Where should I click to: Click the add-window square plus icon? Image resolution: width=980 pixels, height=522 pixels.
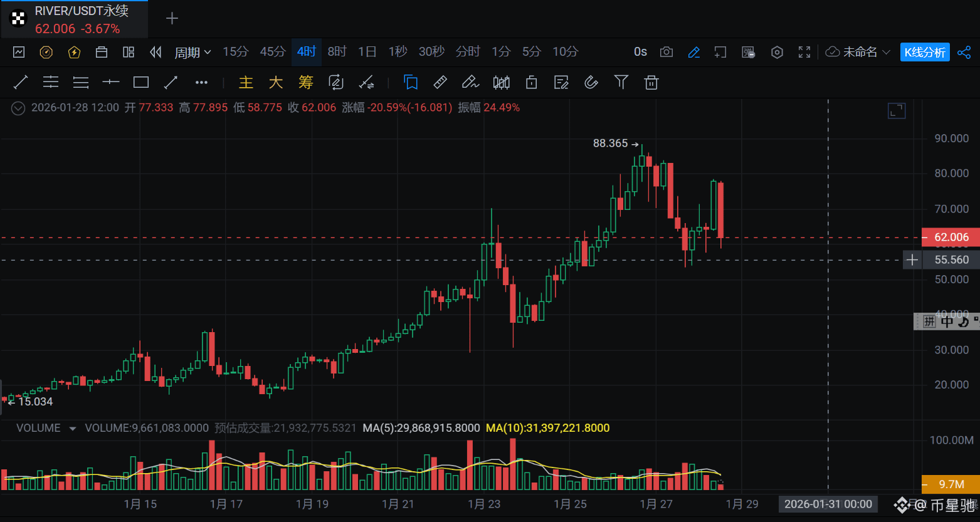click(720, 52)
